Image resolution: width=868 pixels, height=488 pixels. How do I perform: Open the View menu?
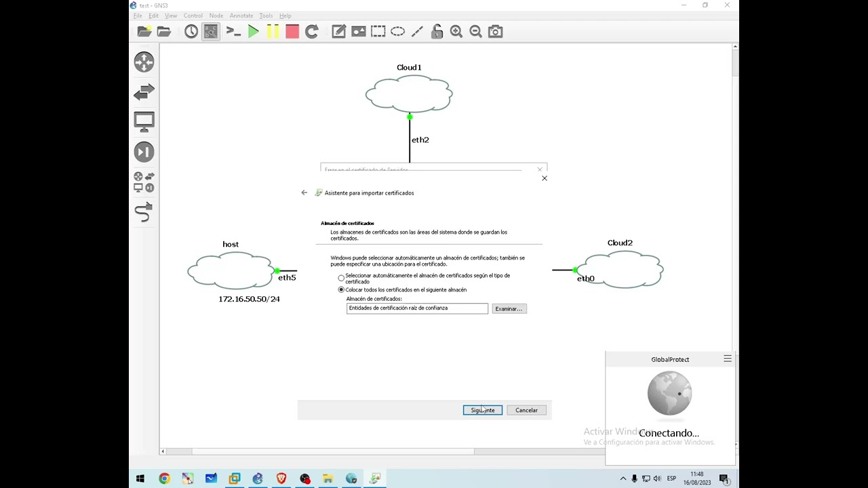[171, 16]
